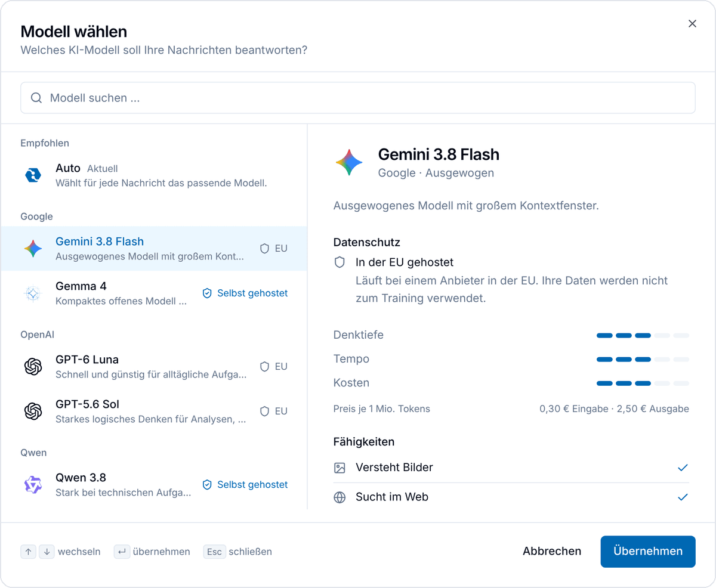Screen dimensions: 716x588
Task: Click the search magnifier icon
Action: 36,98
